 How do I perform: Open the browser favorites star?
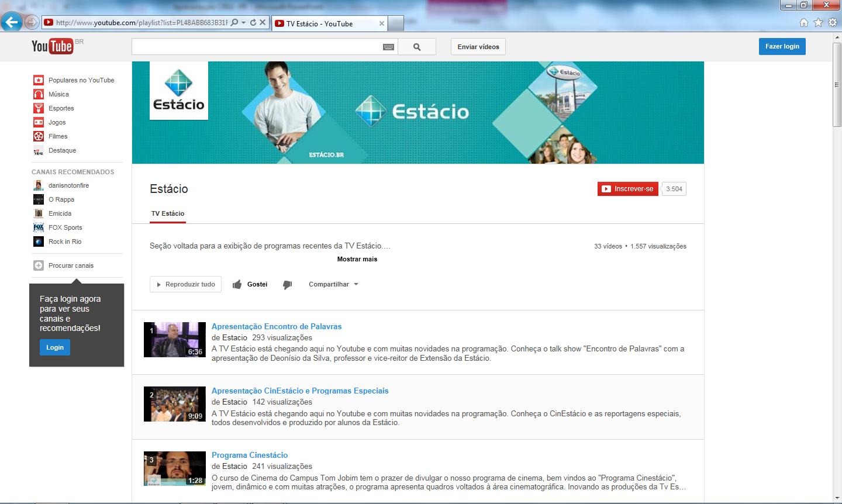818,23
